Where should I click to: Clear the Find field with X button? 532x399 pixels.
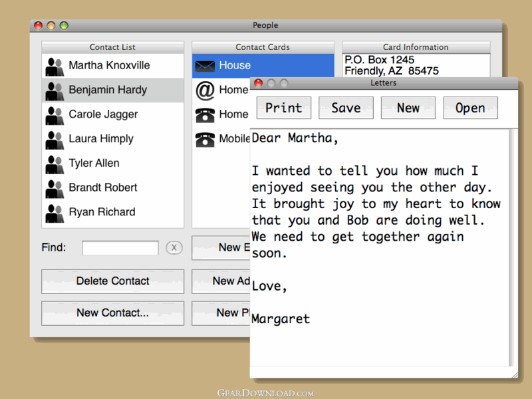174,248
